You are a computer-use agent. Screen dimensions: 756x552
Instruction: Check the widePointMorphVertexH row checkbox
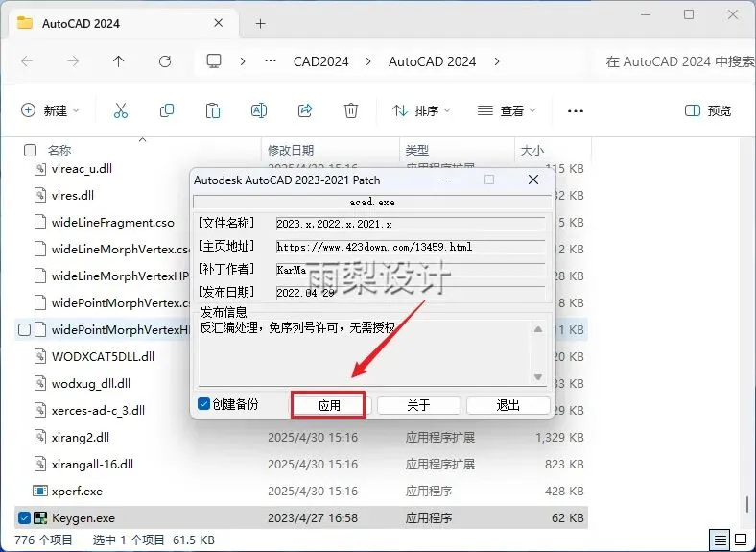point(24,330)
